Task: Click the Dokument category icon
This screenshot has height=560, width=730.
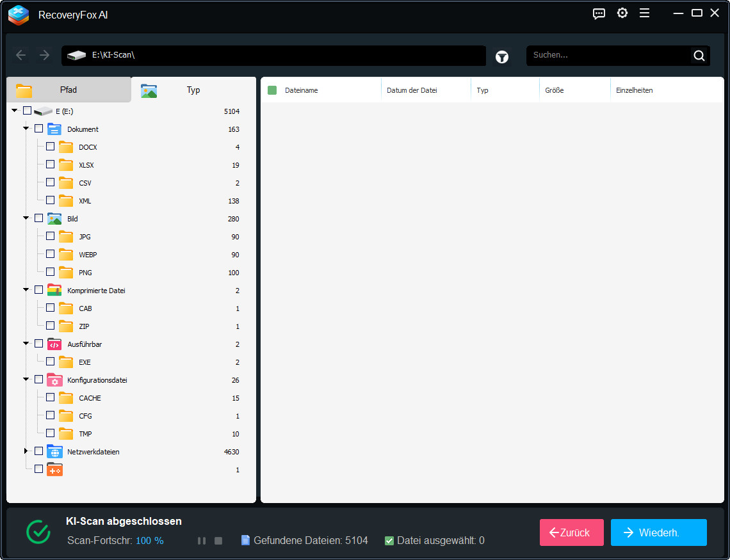Action: click(54, 129)
